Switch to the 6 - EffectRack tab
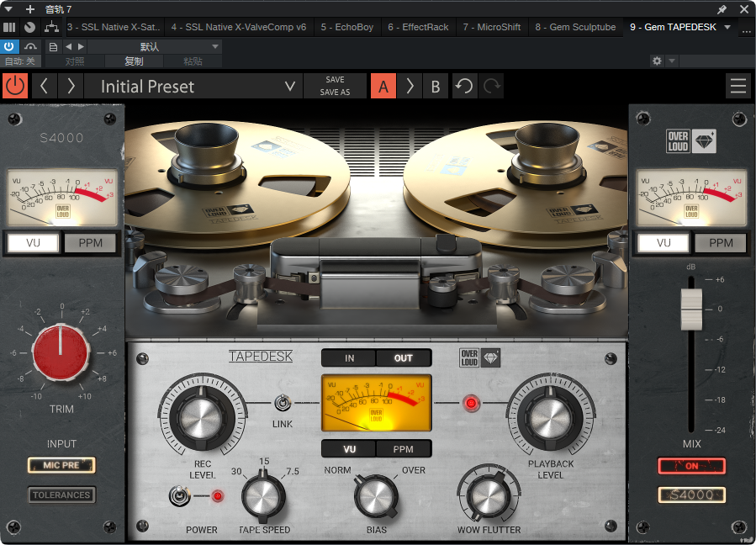Viewport: 756px width, 545px height. click(418, 27)
